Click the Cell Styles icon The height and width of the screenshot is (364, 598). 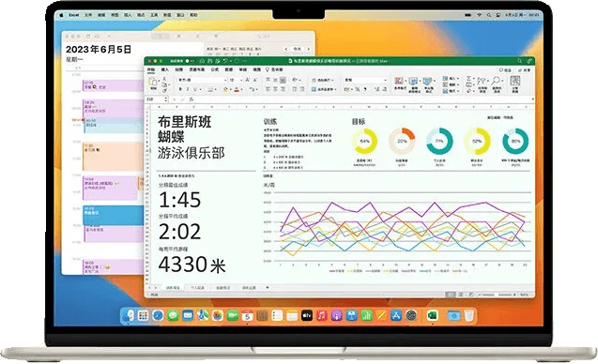click(428, 82)
